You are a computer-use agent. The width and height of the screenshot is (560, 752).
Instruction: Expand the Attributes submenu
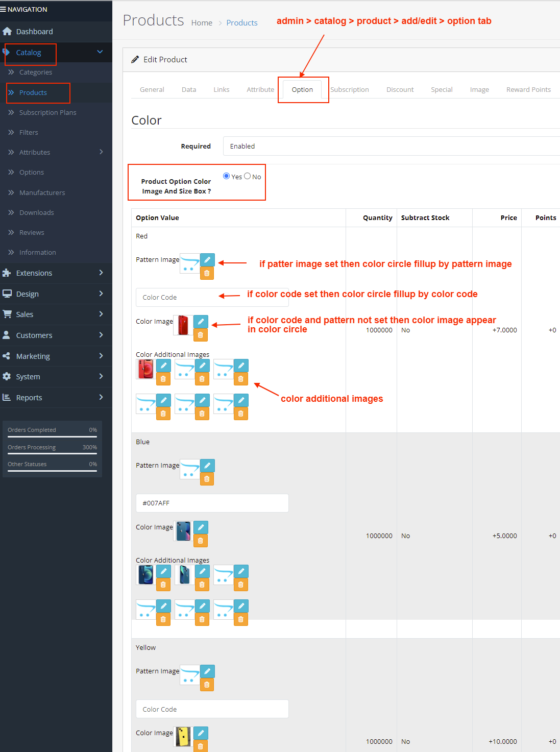(101, 152)
